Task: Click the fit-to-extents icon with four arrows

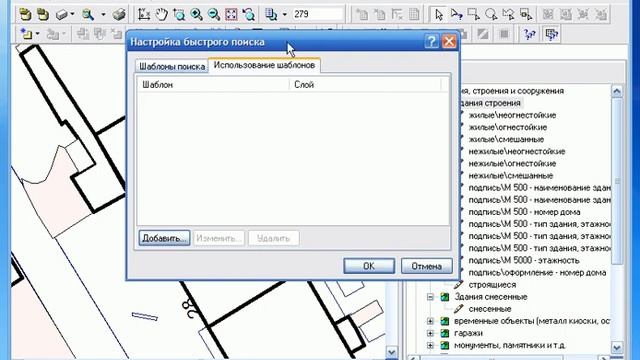Action: pyautogui.click(x=231, y=15)
